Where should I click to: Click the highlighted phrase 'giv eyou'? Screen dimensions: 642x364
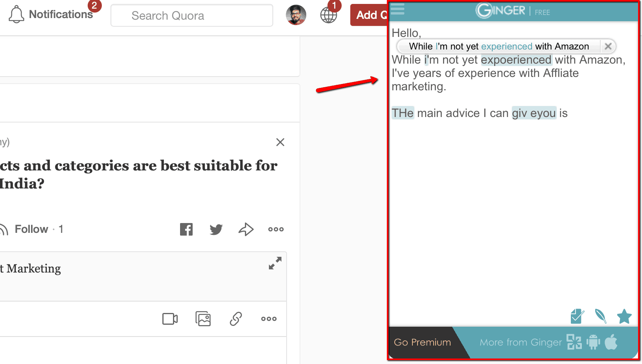click(x=533, y=113)
